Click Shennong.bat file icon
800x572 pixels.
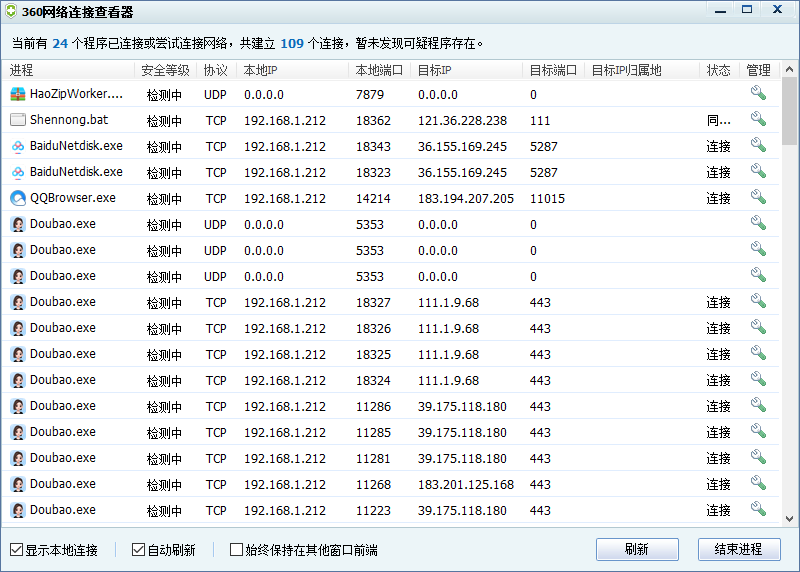[x=18, y=120]
